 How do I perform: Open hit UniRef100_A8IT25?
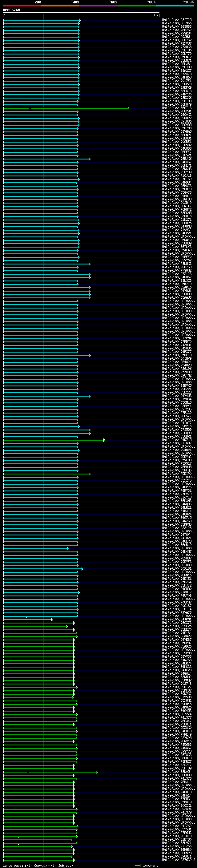coord(177,20)
